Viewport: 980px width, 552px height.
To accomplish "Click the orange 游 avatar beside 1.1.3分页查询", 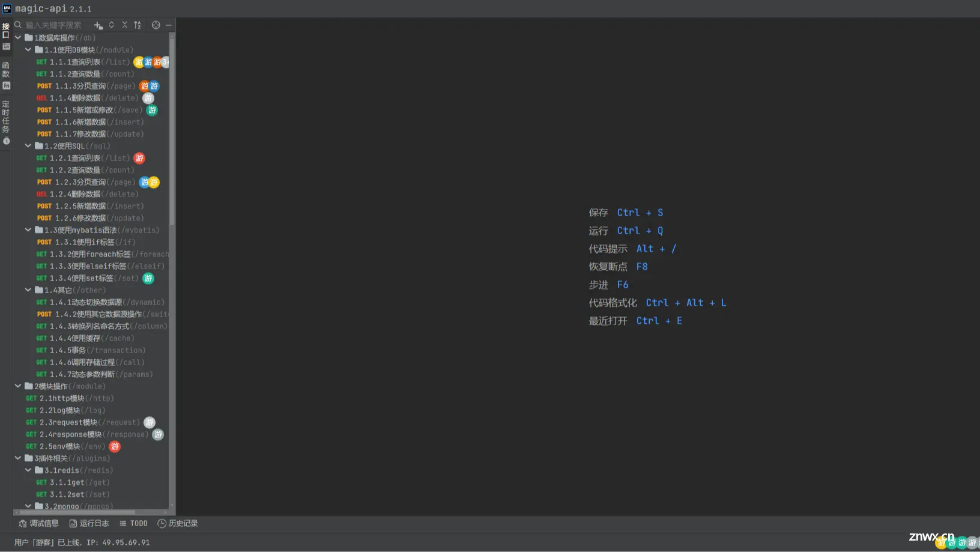I will tap(144, 86).
